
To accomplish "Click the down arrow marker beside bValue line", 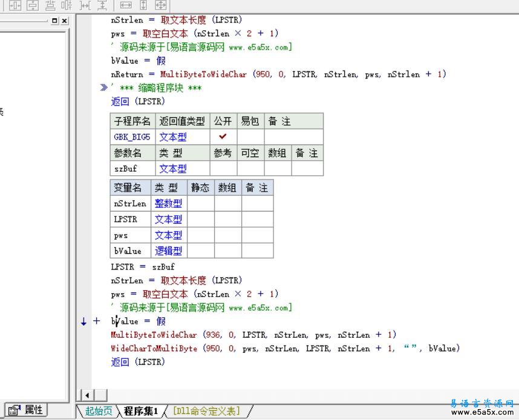I will [83, 321].
